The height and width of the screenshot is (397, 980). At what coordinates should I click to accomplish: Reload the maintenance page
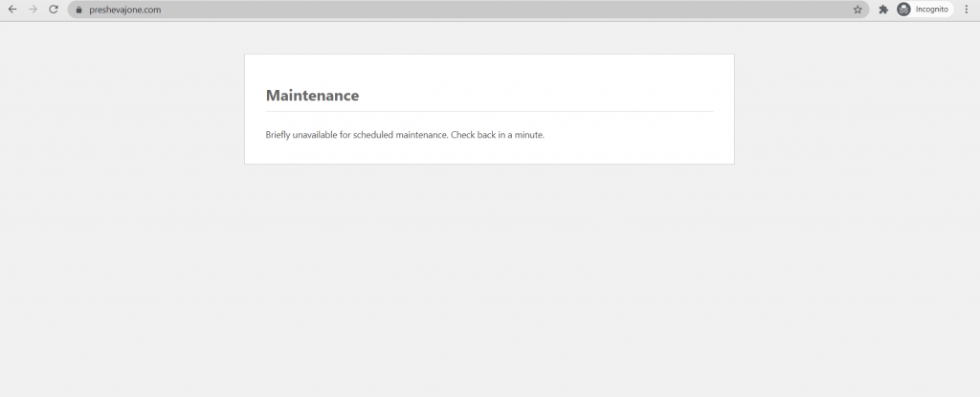[54, 10]
